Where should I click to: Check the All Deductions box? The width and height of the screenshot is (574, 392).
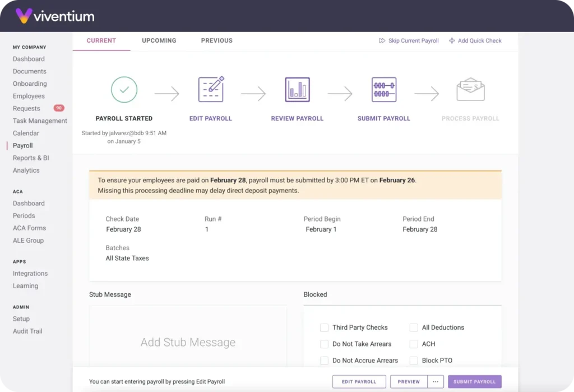414,328
